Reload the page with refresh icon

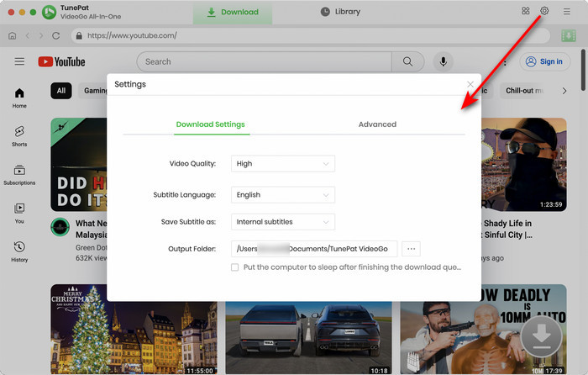pos(56,35)
